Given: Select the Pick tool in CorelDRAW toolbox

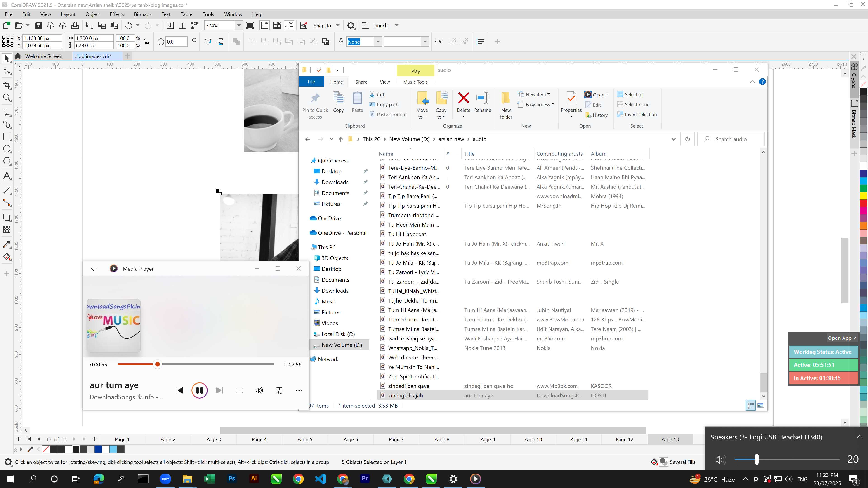Looking at the screenshot, I should 7,58.
